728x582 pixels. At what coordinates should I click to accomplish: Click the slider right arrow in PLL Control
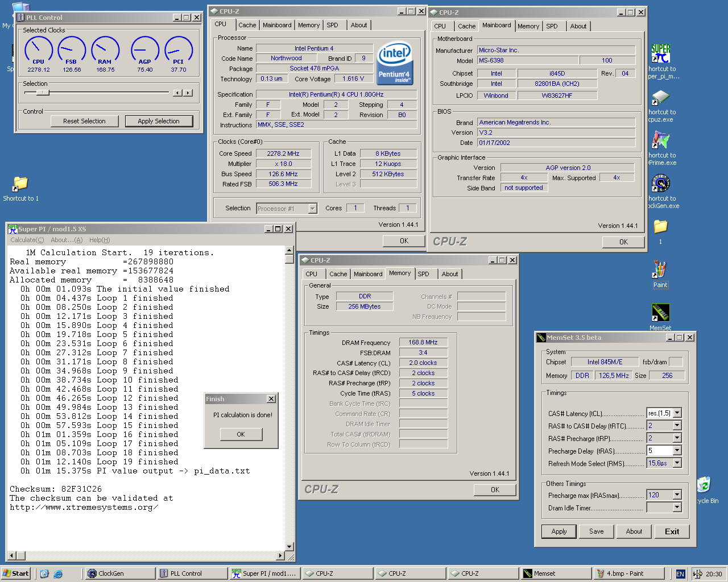(188, 93)
